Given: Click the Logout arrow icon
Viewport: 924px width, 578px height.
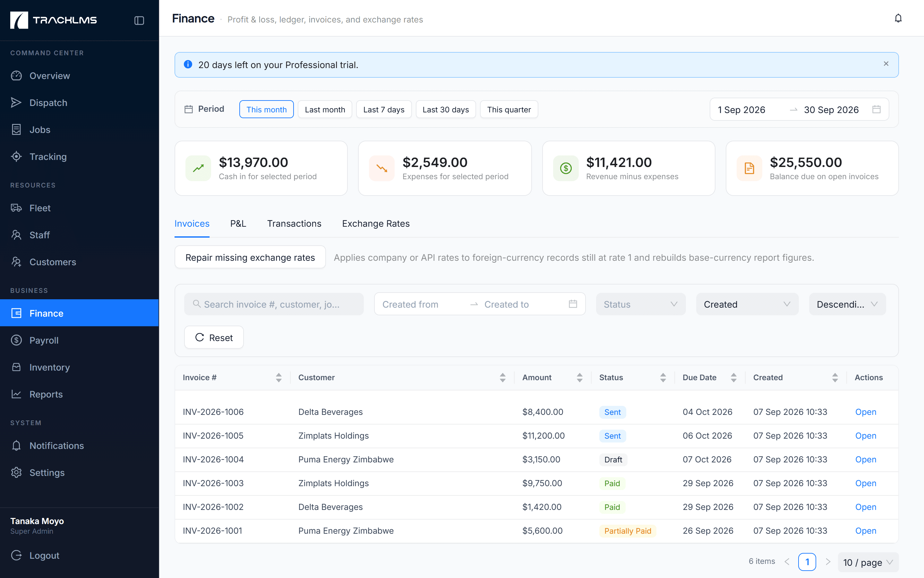Looking at the screenshot, I should pyautogui.click(x=16, y=555).
